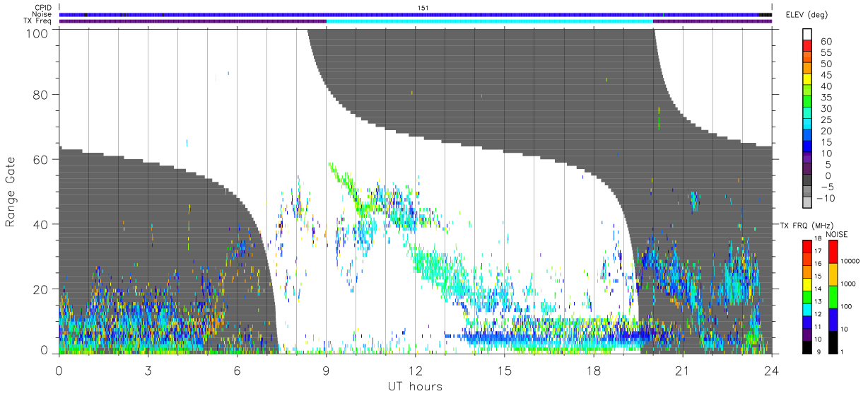Pick the red 17–18 MHz TX FRQ swatch
Screen dimensions: 868x401
point(807,245)
